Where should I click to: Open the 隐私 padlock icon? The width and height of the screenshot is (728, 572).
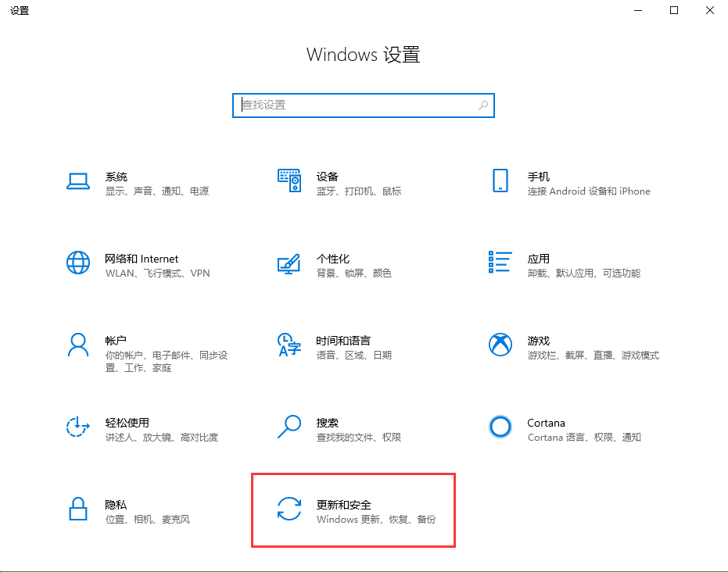point(78,509)
